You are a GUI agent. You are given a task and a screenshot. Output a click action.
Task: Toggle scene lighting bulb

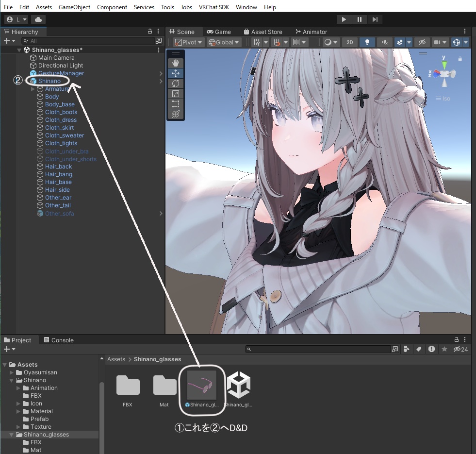tap(367, 42)
